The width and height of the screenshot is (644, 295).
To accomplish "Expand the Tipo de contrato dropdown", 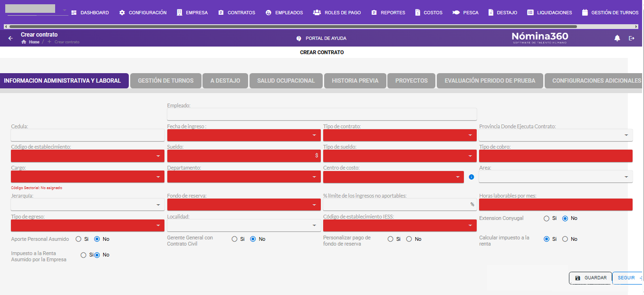I will click(400, 135).
